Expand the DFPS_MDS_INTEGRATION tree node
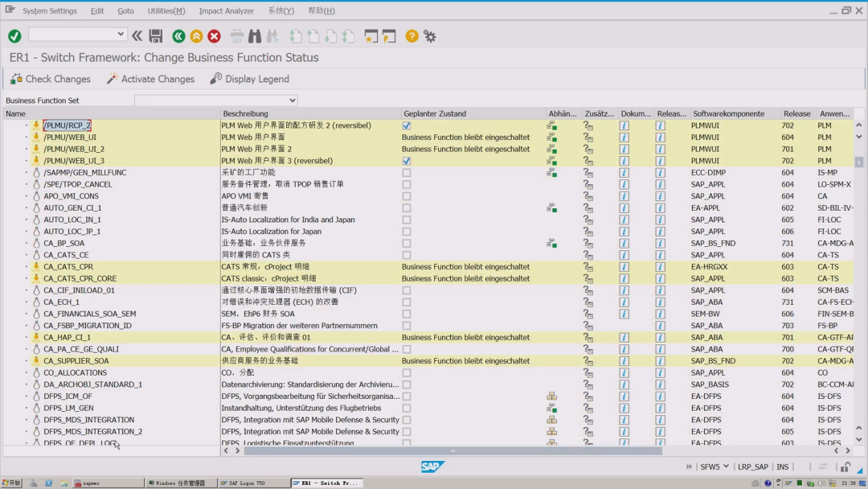Image resolution: width=868 pixels, height=489 pixels. [26, 420]
